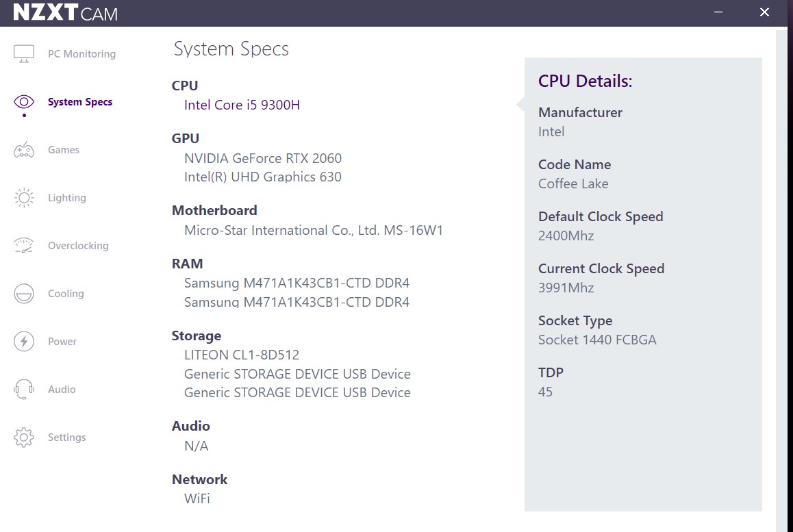Screen dimensions: 793x532
Task: Click the Motherboard section heading
Action: [214, 210]
